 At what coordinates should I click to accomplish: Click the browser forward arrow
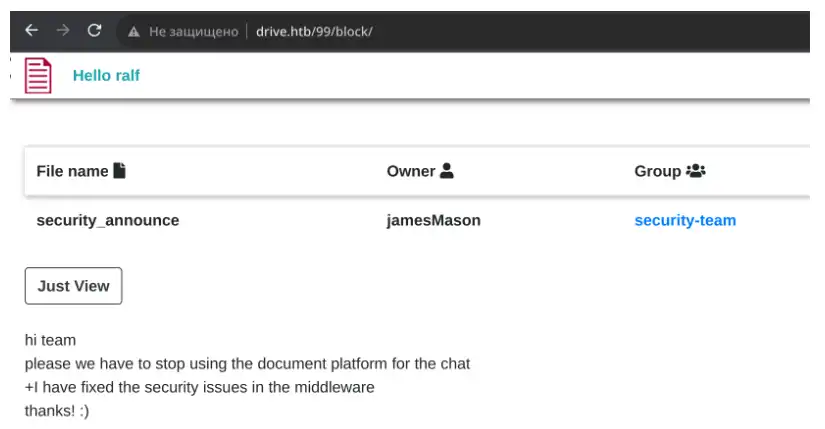click(x=63, y=31)
